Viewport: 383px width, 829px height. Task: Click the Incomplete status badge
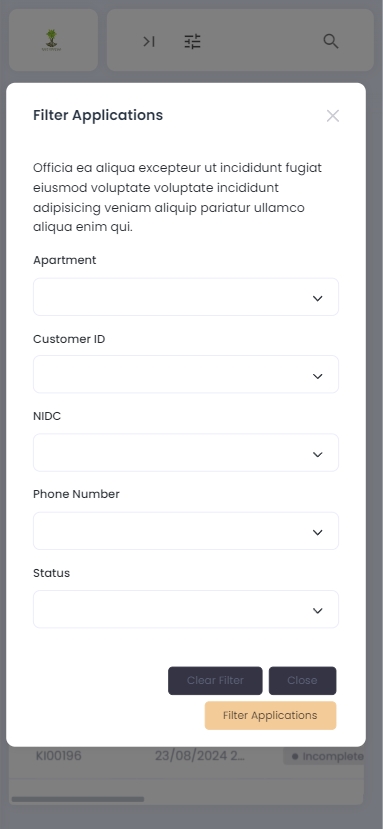[324, 756]
